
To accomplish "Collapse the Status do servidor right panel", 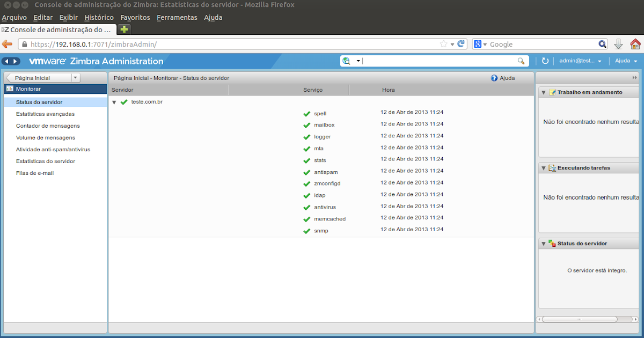I will point(543,244).
